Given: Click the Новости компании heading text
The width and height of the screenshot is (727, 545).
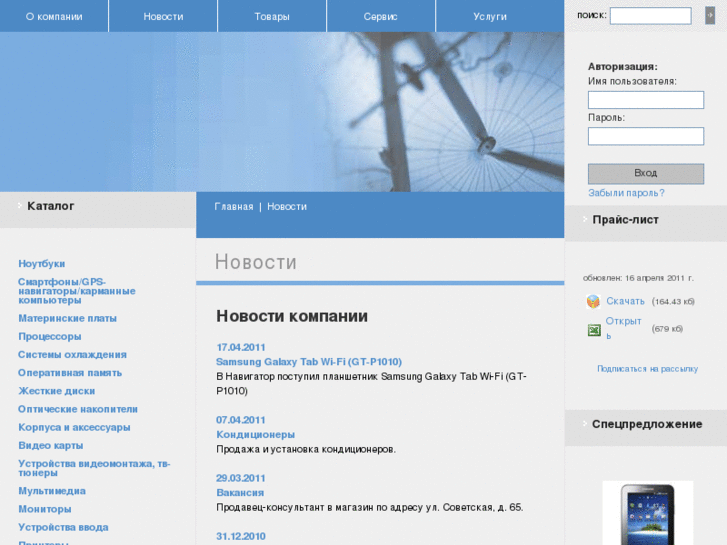Looking at the screenshot, I should click(x=292, y=316).
